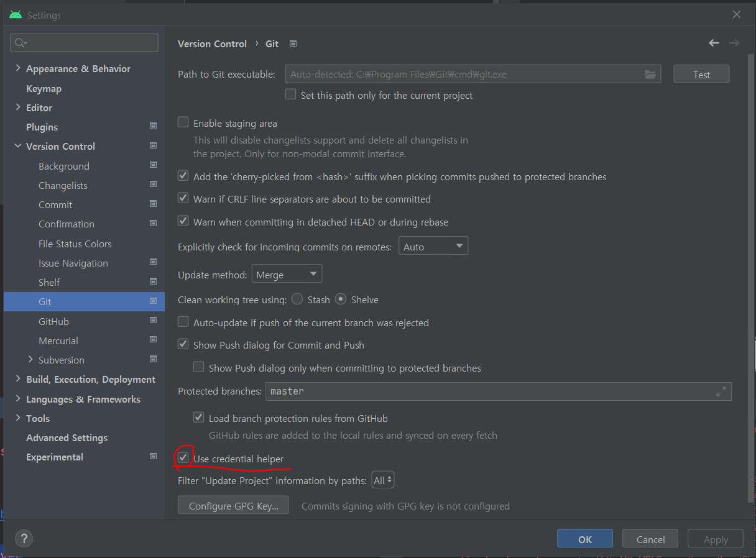
Task: Close the Settings dialog
Action: coord(737,14)
